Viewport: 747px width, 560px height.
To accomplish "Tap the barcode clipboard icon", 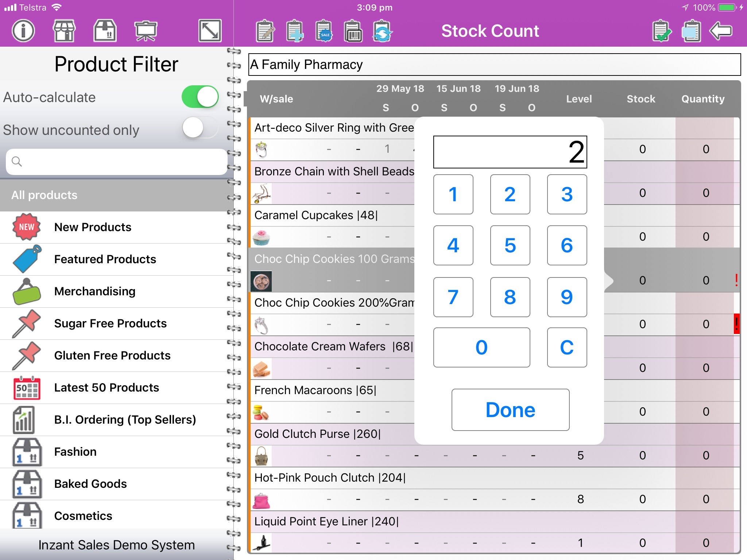I will pos(353,31).
